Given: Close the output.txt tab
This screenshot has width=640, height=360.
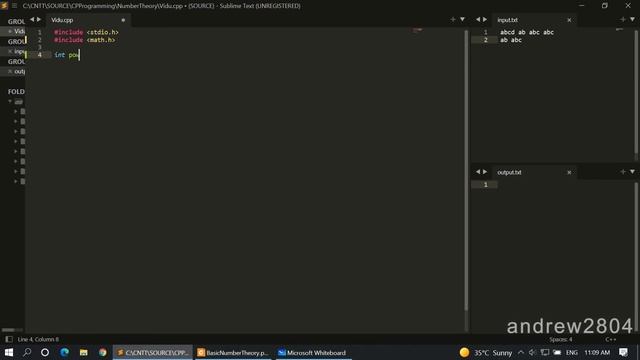Looking at the screenshot, I should click(569, 172).
